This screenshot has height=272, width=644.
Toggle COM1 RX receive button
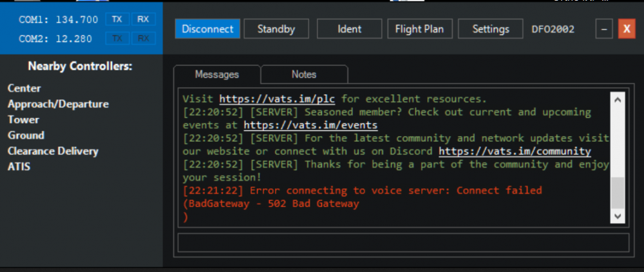click(x=143, y=19)
